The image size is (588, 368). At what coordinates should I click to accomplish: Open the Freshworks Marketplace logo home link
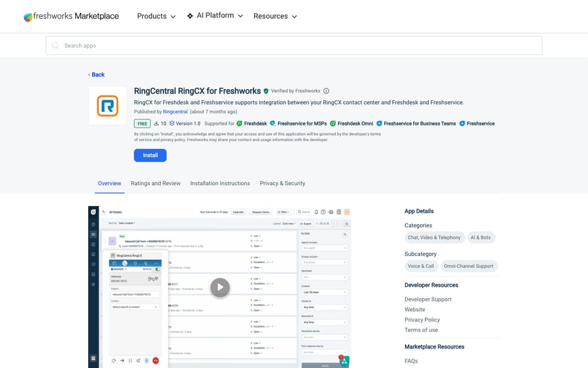[x=71, y=16]
